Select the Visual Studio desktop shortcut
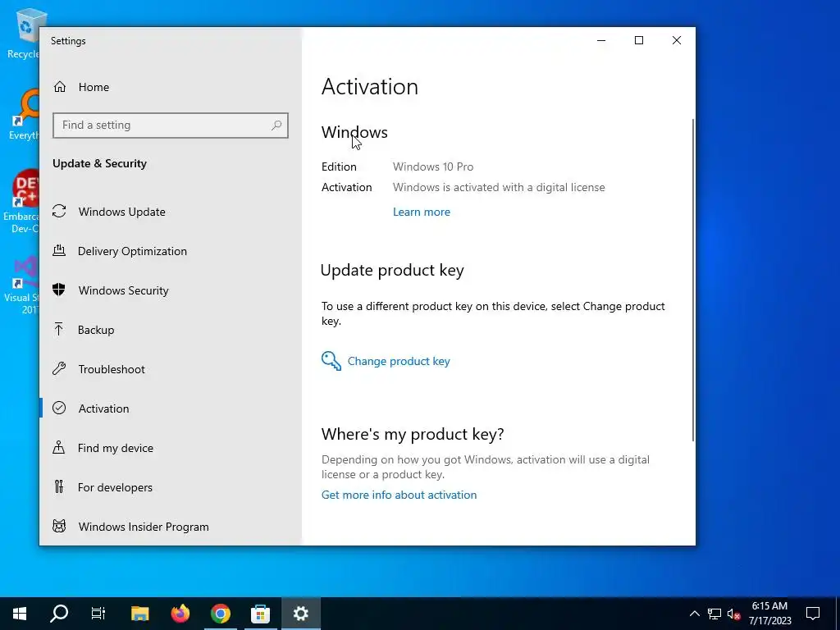 pos(22,286)
